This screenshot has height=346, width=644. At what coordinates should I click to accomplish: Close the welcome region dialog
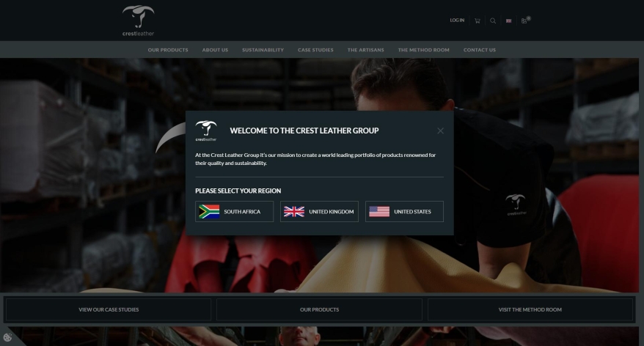[x=440, y=130]
